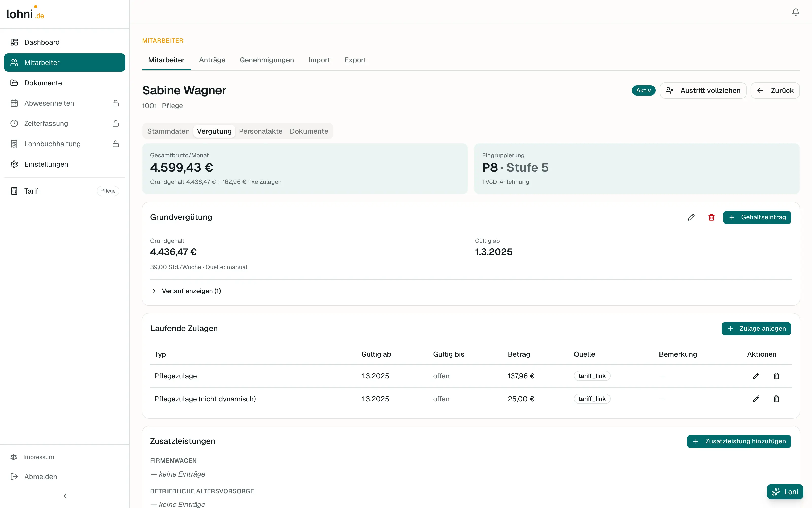Edit the Pflegezulage (nicht dynamisch) row
The width and height of the screenshot is (812, 508).
pyautogui.click(x=756, y=399)
